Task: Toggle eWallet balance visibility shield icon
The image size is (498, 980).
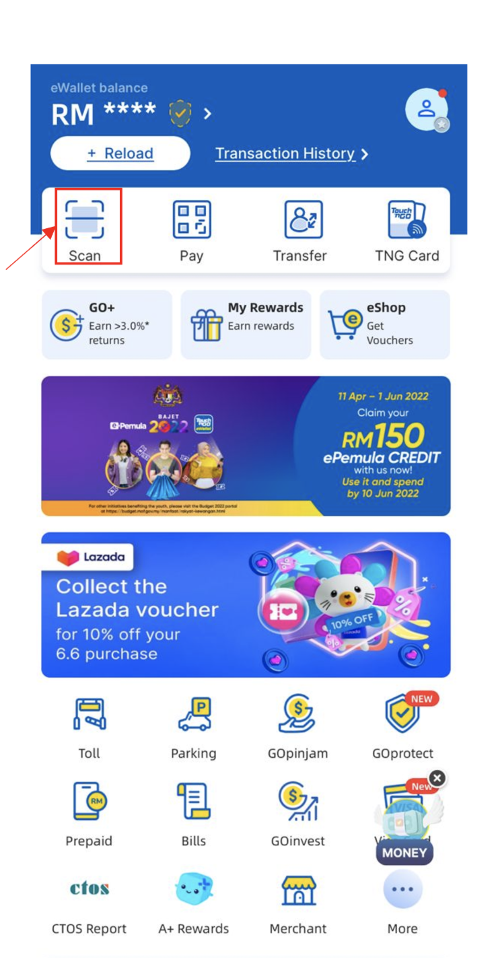Action: pyautogui.click(x=180, y=113)
